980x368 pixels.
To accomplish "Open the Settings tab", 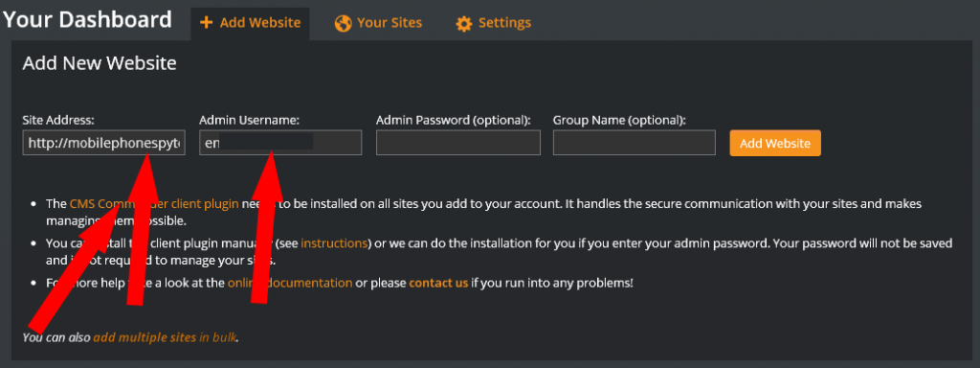I will point(493,23).
